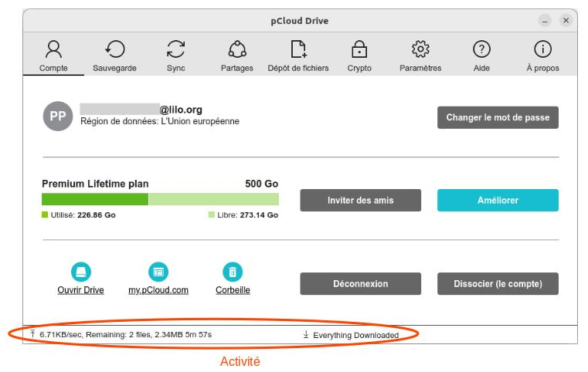Open the my.pCloud.com link

(x=158, y=290)
